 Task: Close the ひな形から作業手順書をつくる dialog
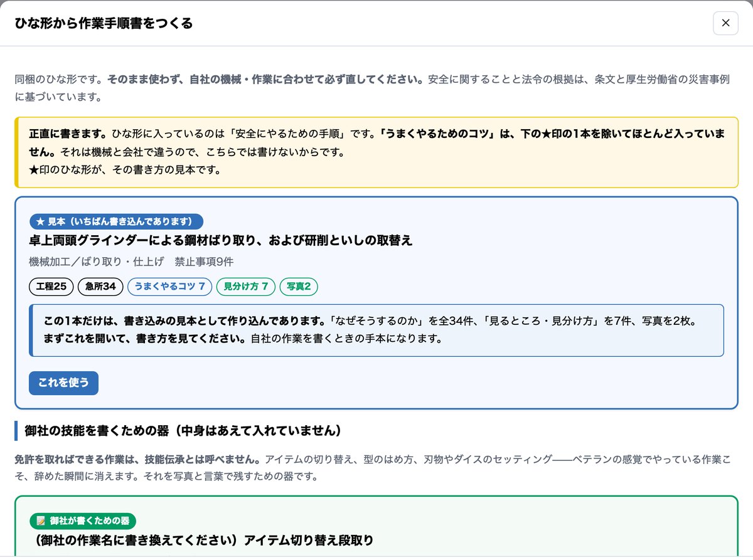coord(725,23)
